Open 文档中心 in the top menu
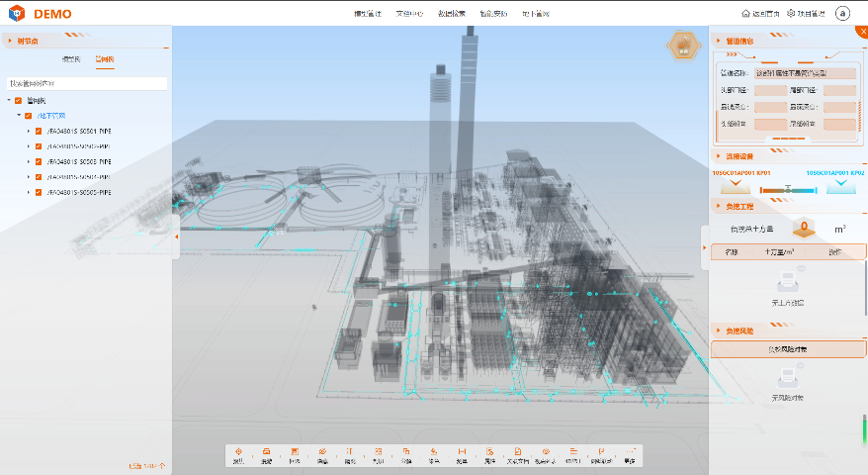Image resolution: width=868 pixels, height=475 pixels. [x=408, y=14]
